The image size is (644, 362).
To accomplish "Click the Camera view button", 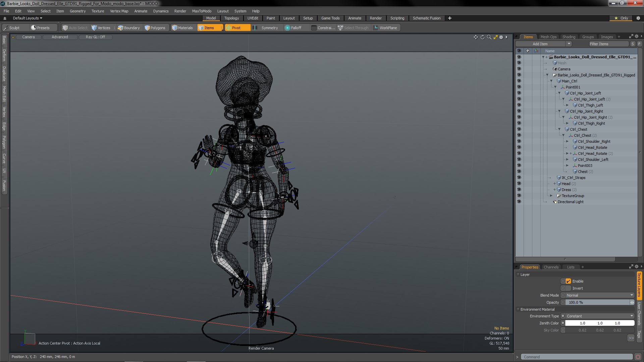I will tap(29, 37).
